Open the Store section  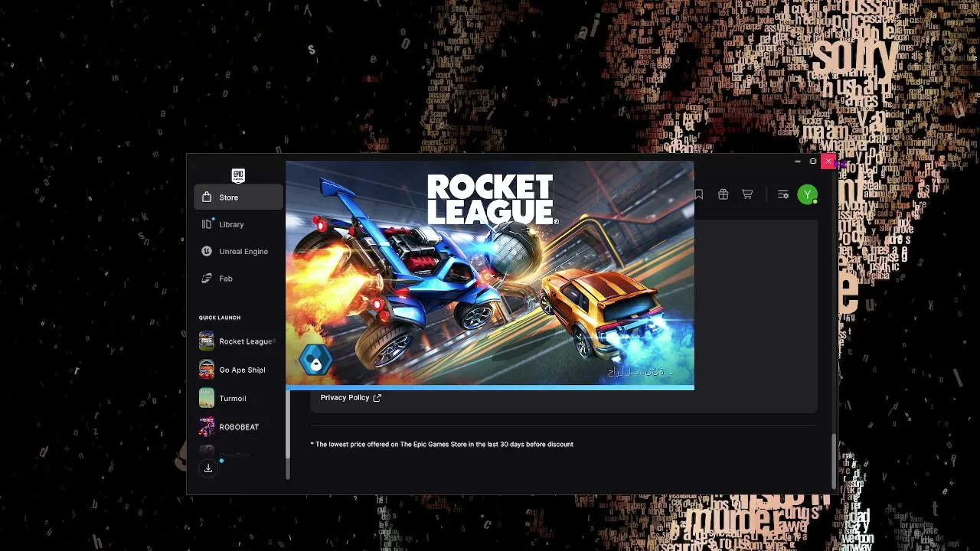(x=238, y=197)
